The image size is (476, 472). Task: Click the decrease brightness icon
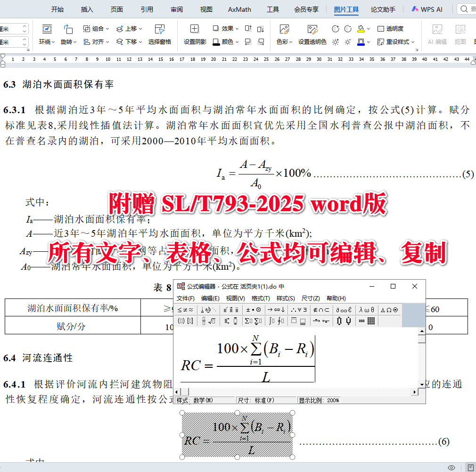point(348,42)
